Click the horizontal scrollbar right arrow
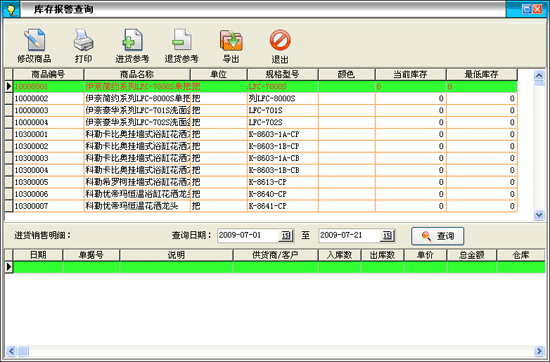 click(539, 351)
